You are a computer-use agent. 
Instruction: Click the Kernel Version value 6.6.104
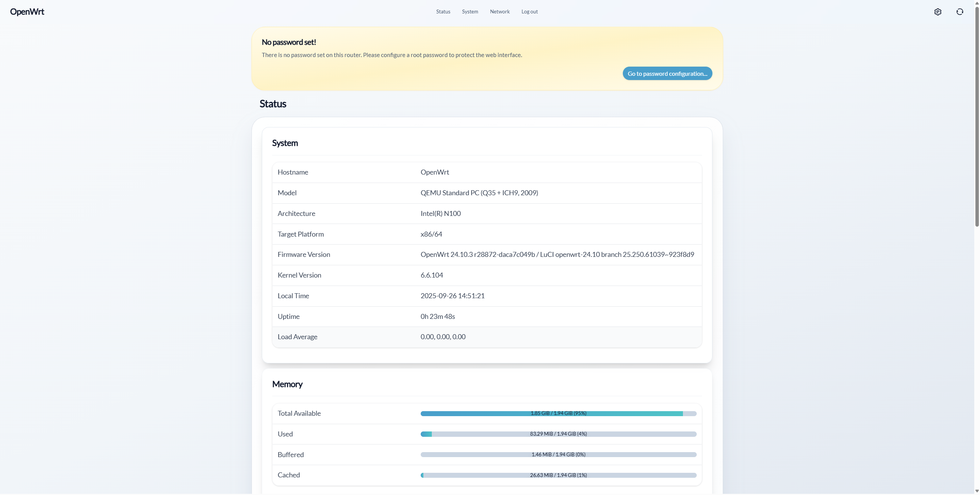click(x=431, y=275)
